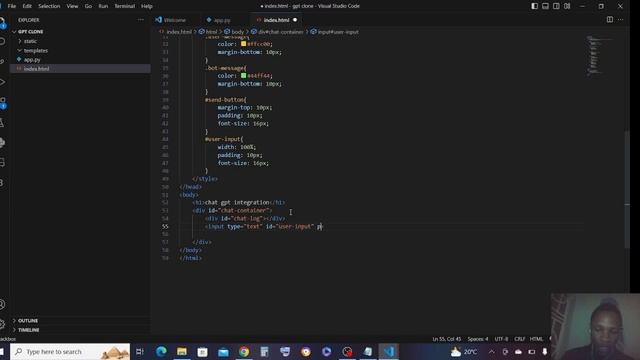Open the Manage gear icon in activity bar
Viewport: 640px width, 360px height.
2,324
